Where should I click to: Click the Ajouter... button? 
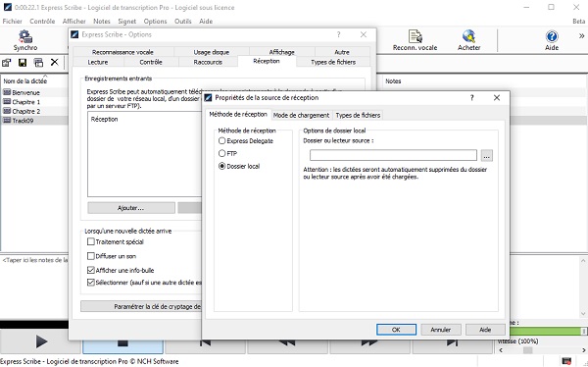(x=131, y=208)
